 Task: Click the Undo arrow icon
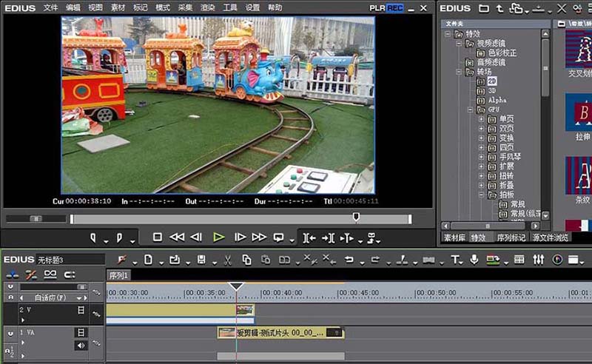(349, 260)
